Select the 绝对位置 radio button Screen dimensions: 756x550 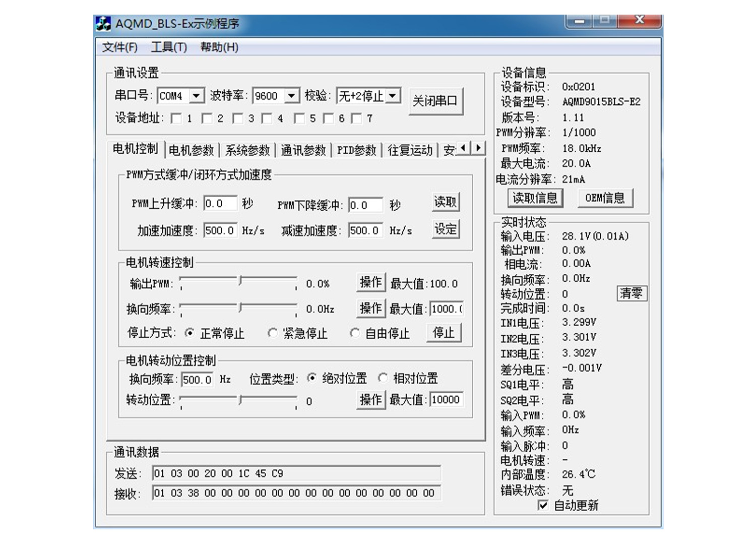(x=312, y=378)
